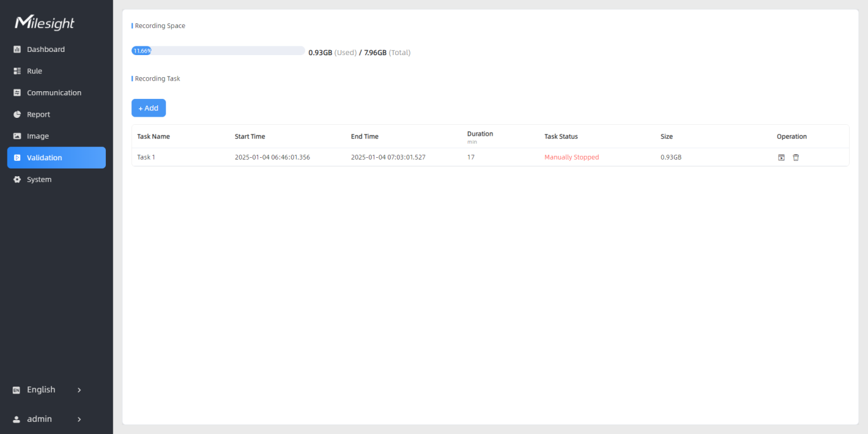Go to Report via its pie icon
The image size is (868, 434).
(17, 115)
